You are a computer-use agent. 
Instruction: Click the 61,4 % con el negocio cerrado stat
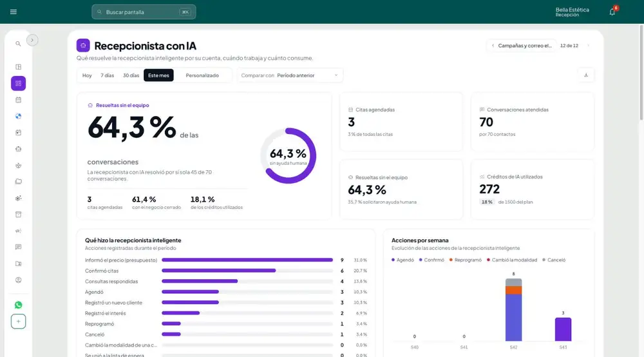tap(156, 202)
